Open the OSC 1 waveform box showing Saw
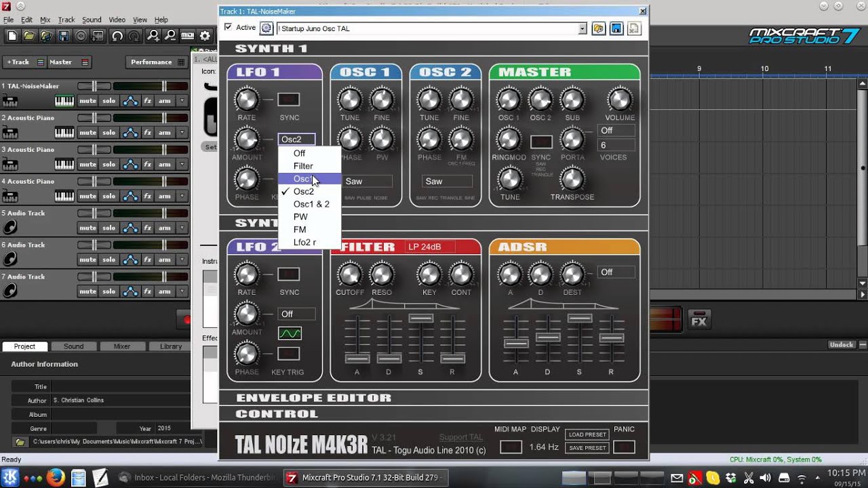The width and height of the screenshot is (868, 488). [367, 181]
